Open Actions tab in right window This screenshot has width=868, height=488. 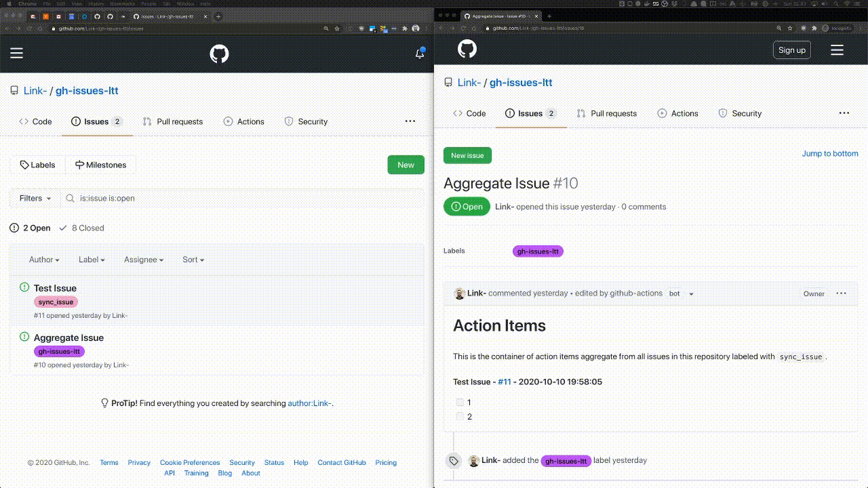pos(677,113)
